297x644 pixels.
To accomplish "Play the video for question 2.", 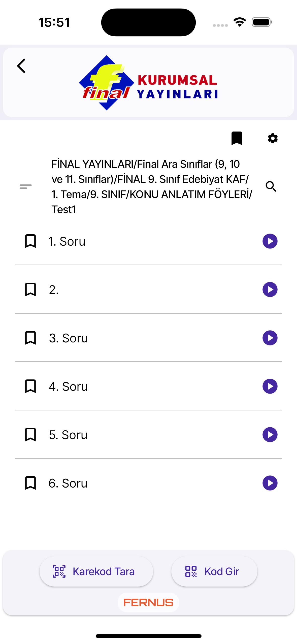I will click(270, 289).
